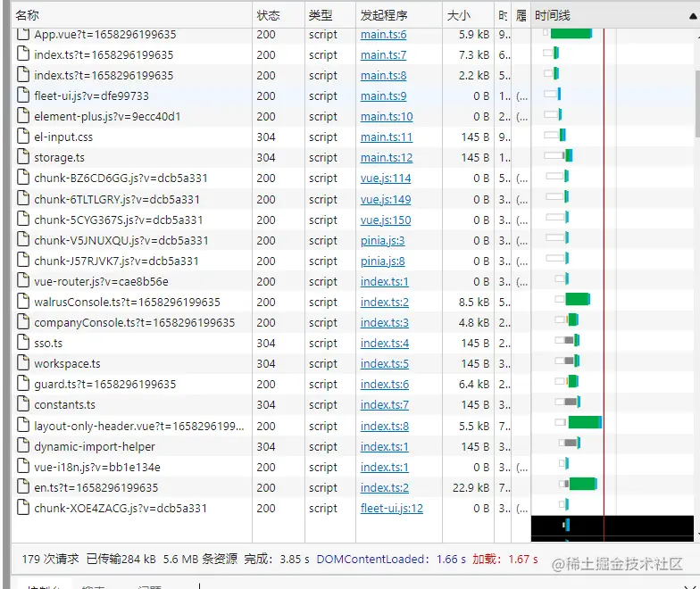Open the 时间线 sort dropdown arrow
The width and height of the screenshot is (700, 589).
(x=693, y=16)
